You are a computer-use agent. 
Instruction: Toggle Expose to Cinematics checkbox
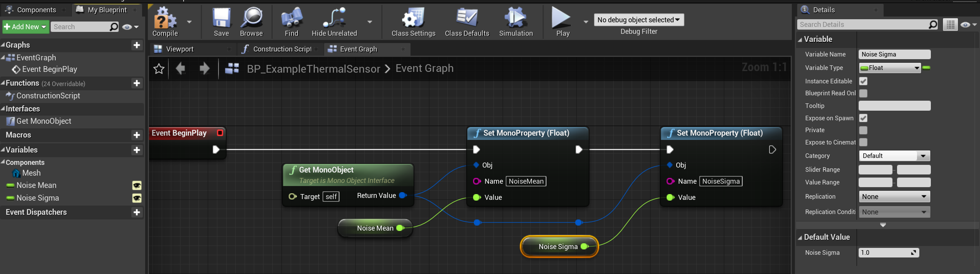(863, 142)
